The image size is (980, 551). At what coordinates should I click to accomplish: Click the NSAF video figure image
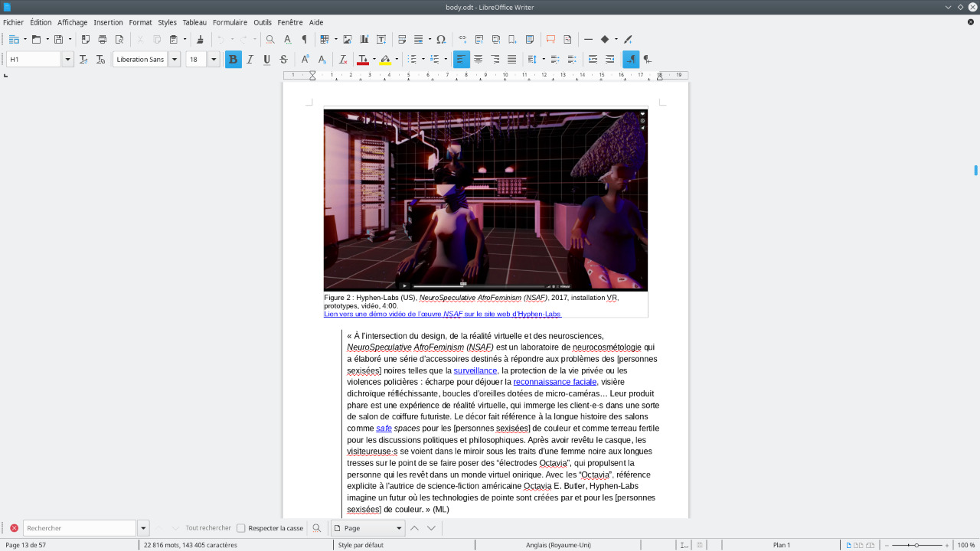tap(485, 201)
